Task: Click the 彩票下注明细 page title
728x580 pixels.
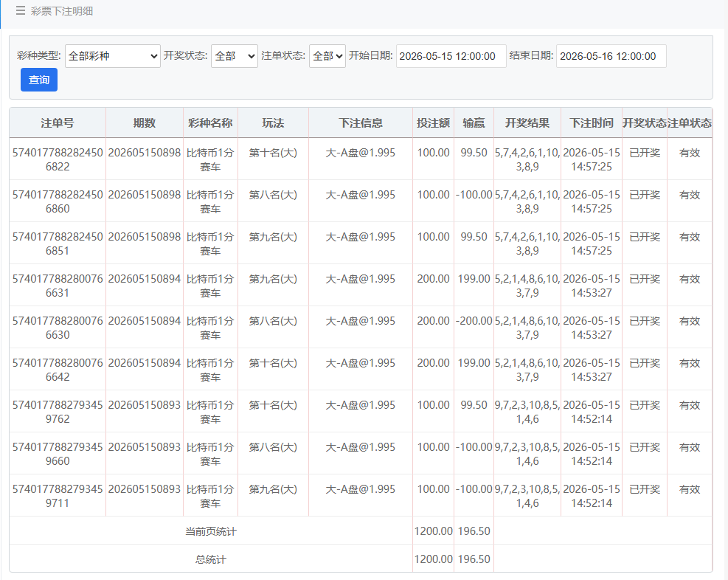Action: [x=62, y=10]
